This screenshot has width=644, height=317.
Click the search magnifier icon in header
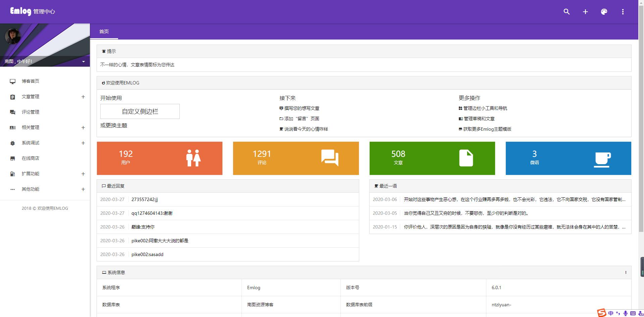tap(567, 12)
